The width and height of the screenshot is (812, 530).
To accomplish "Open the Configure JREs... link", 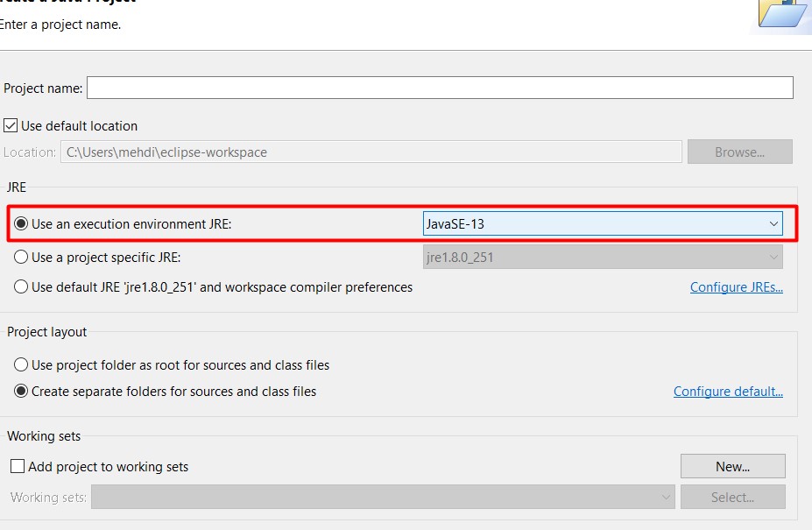I will click(736, 287).
